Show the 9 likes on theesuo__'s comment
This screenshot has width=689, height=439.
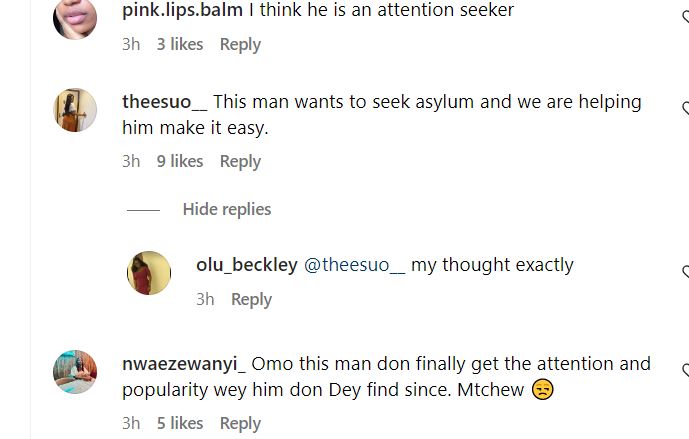180,161
